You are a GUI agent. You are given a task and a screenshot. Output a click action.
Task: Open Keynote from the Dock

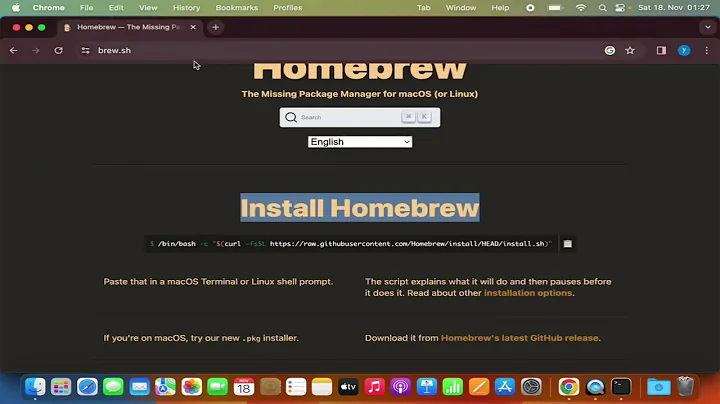pos(427,387)
